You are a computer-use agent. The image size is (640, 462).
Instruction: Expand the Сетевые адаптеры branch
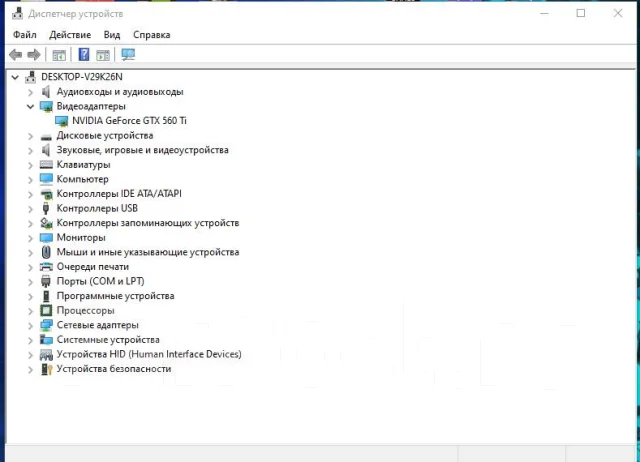(x=30, y=326)
